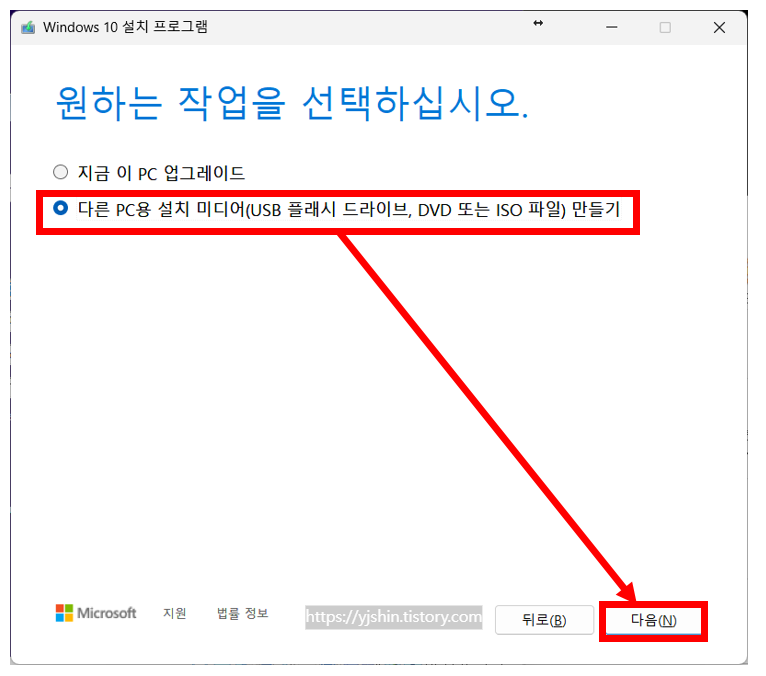Click the Microsoft logo
The image size is (766, 676).
[96, 613]
